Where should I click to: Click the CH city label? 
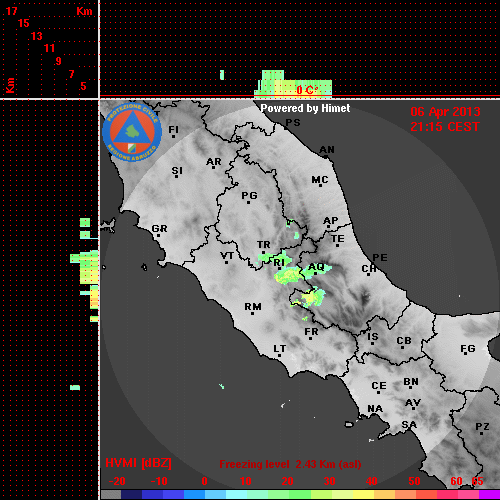click(369, 268)
